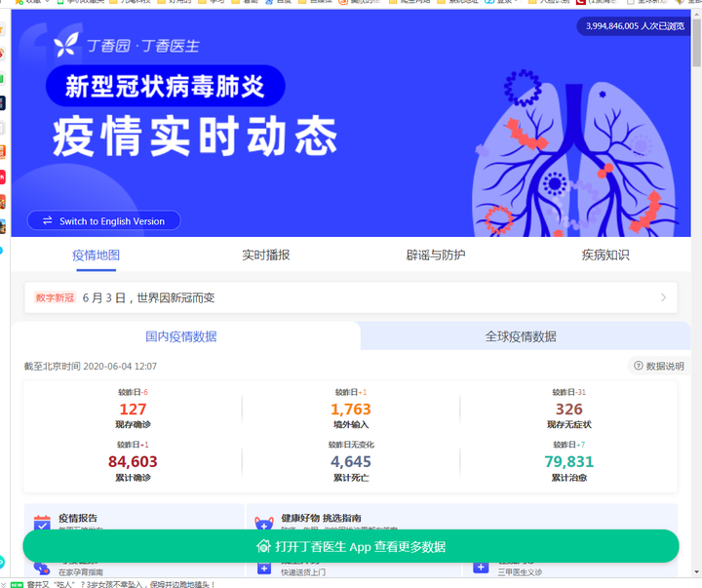
Task: Click the 84,603 累计确诊 figure
Action: 133,461
